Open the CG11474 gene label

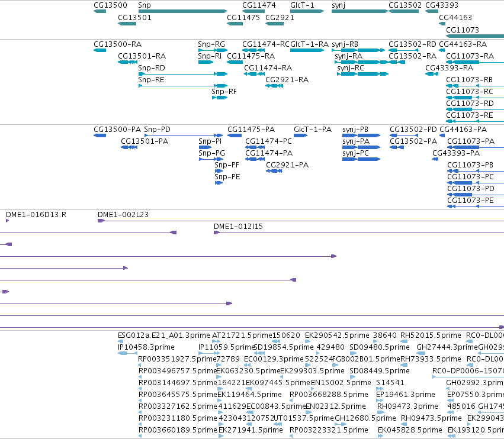click(259, 5)
